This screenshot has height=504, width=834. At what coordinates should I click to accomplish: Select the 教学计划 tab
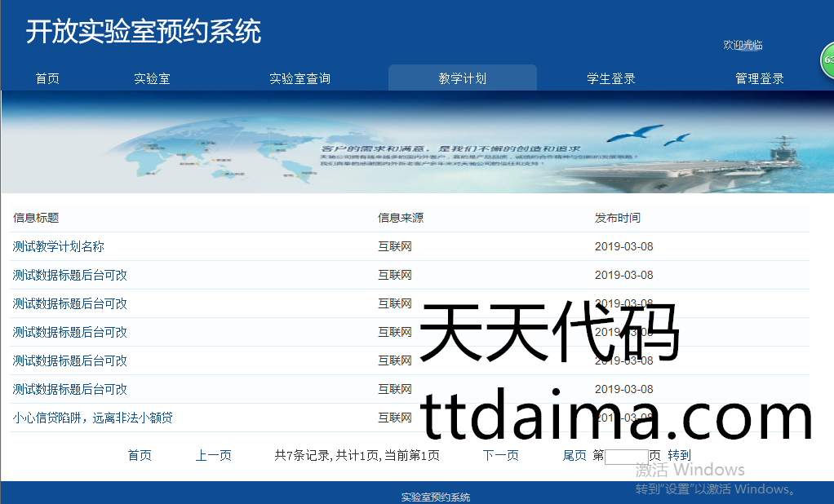[x=462, y=78]
